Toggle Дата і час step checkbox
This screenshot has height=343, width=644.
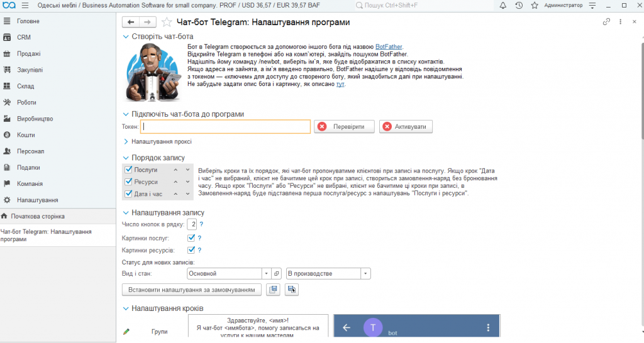point(128,193)
